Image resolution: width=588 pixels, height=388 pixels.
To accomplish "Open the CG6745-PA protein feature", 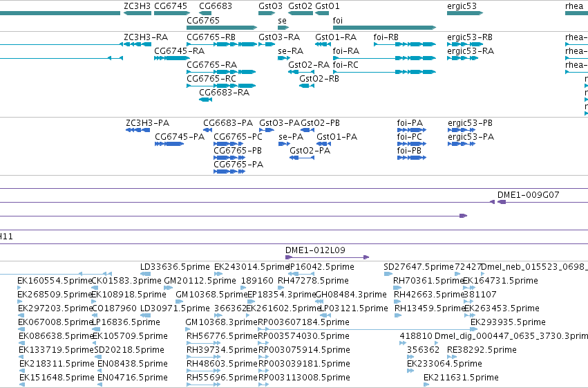I will coord(169,144).
